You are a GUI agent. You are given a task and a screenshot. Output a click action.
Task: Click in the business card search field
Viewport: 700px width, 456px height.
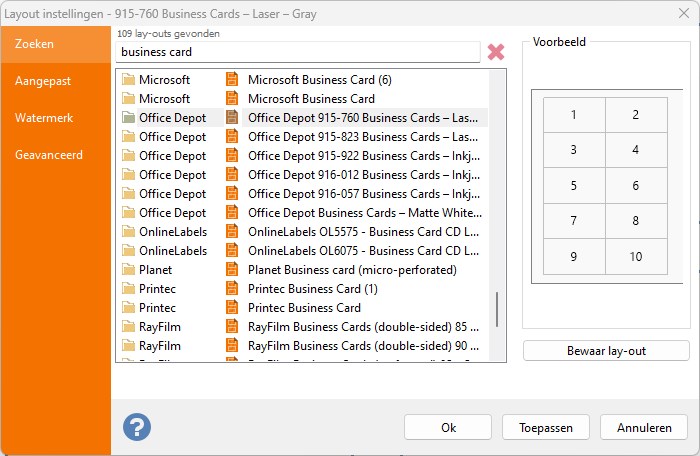[298, 52]
